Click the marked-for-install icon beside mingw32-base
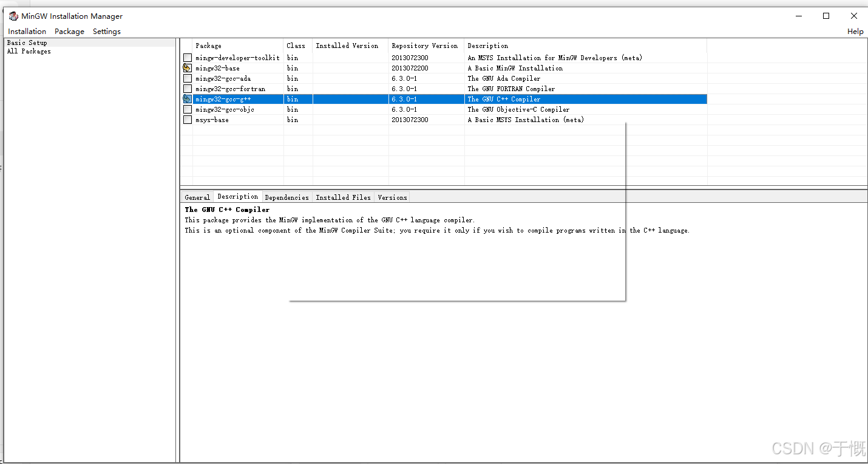The image size is (868, 464). [188, 68]
